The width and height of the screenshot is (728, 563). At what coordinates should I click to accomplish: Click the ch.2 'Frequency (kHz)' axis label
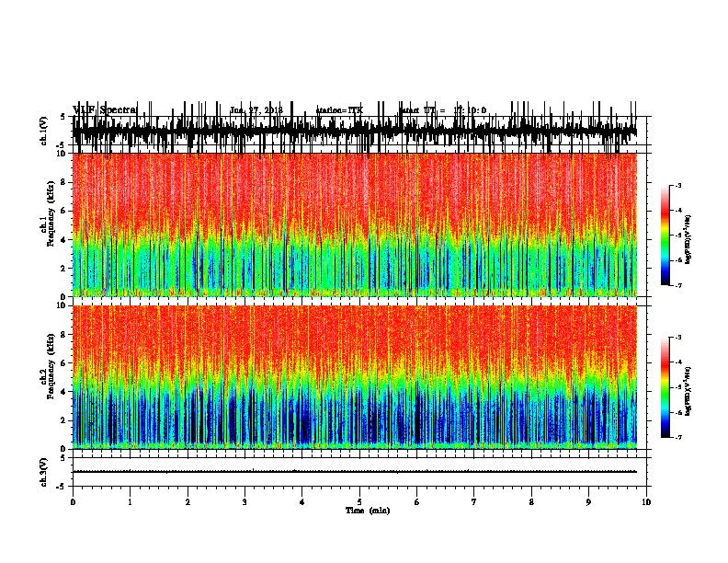coord(51,366)
